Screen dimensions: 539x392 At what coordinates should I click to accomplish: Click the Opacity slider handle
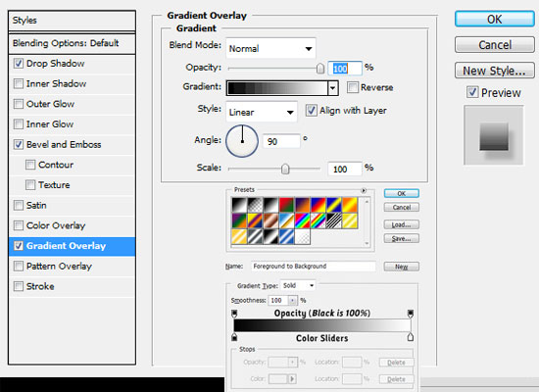[320, 68]
